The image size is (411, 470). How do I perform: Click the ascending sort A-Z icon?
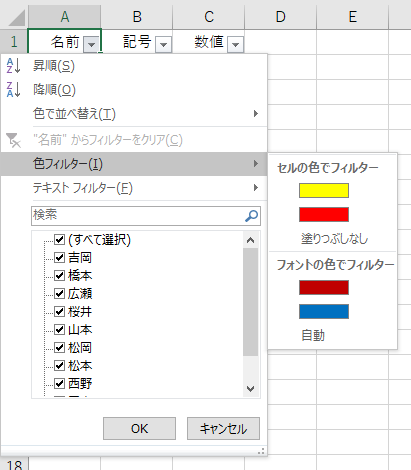[x=13, y=65]
